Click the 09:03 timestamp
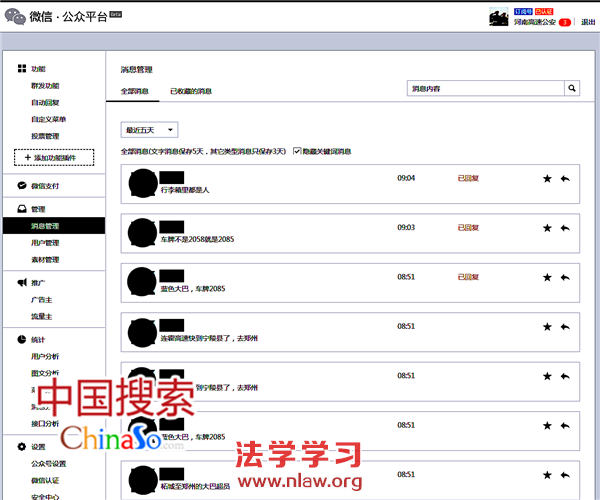The image size is (600, 500). [x=406, y=227]
